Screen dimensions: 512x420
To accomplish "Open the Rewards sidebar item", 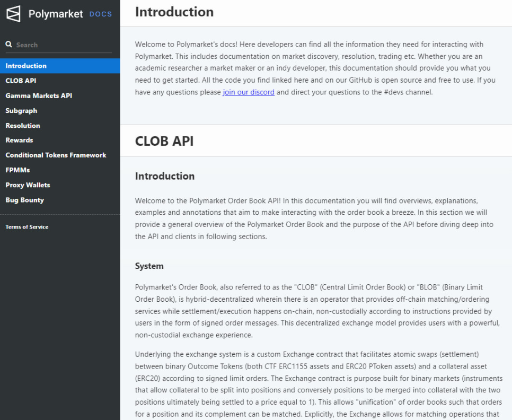I will [60, 140].
